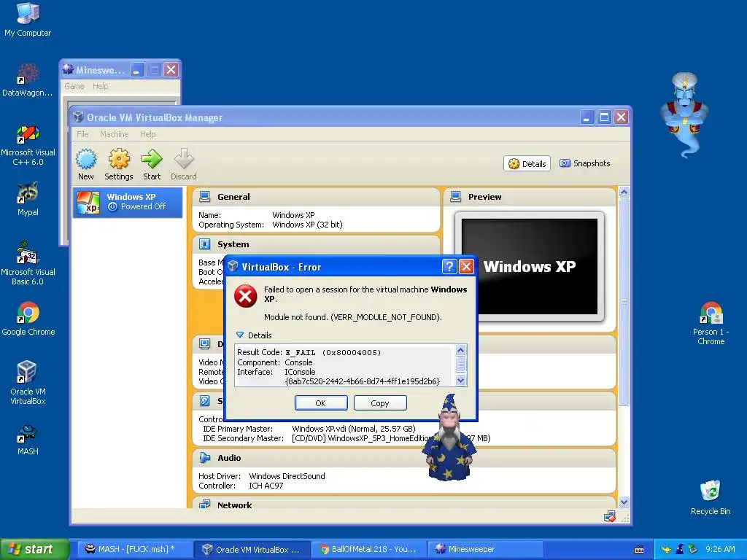The height and width of the screenshot is (560, 747).
Task: Click the New virtual machine toolbar icon
Action: (86, 159)
